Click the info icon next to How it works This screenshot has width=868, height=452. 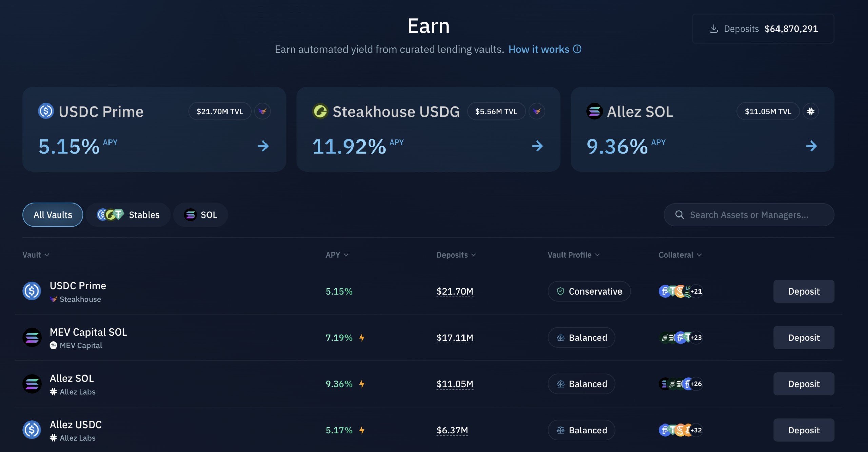[x=577, y=49]
